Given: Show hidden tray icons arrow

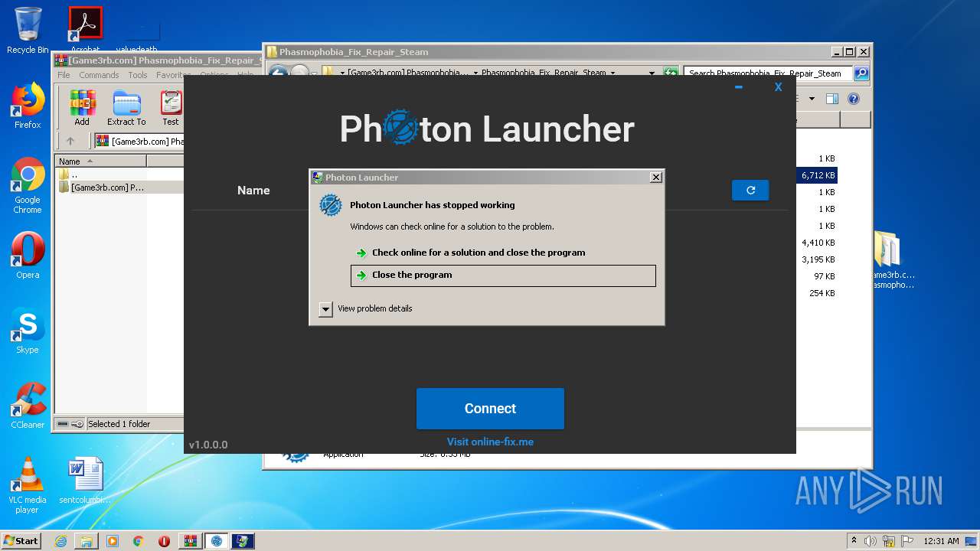Looking at the screenshot, I should pyautogui.click(x=854, y=541).
